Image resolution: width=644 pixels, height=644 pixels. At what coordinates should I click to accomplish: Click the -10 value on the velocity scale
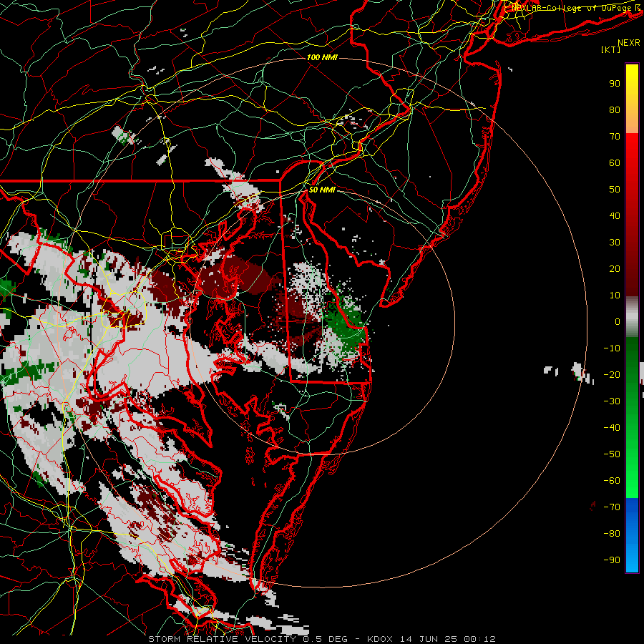[612, 348]
